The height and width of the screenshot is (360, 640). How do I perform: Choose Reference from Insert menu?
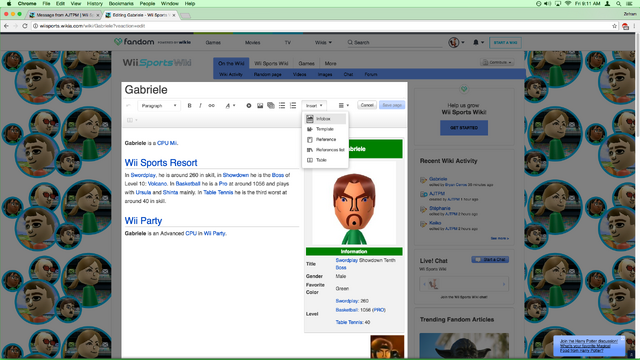click(x=325, y=140)
